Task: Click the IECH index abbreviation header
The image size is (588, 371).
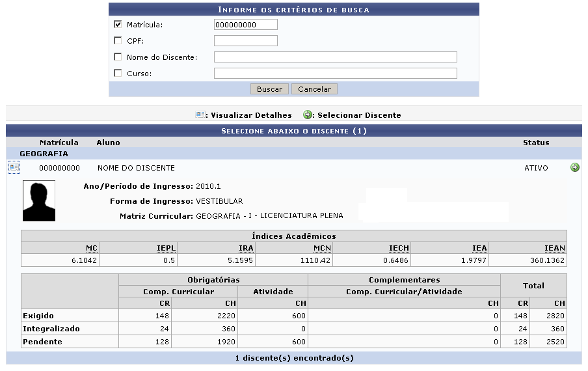Action: point(399,248)
